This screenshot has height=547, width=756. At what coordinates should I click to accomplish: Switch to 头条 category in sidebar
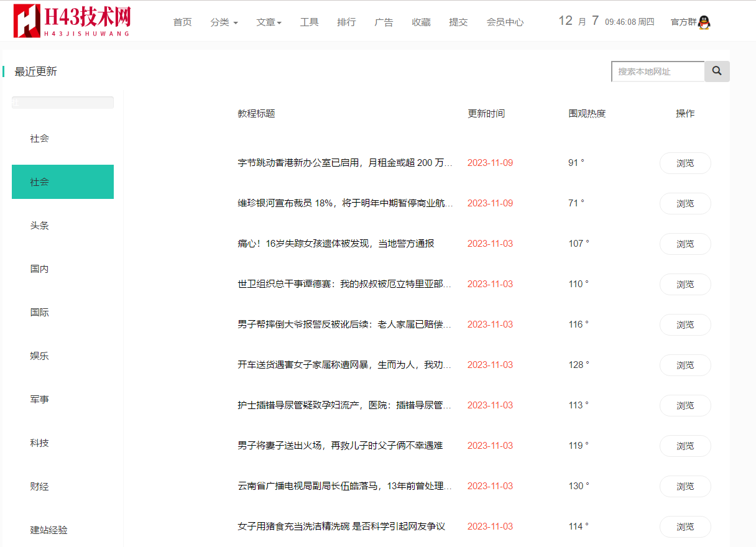pyautogui.click(x=40, y=226)
